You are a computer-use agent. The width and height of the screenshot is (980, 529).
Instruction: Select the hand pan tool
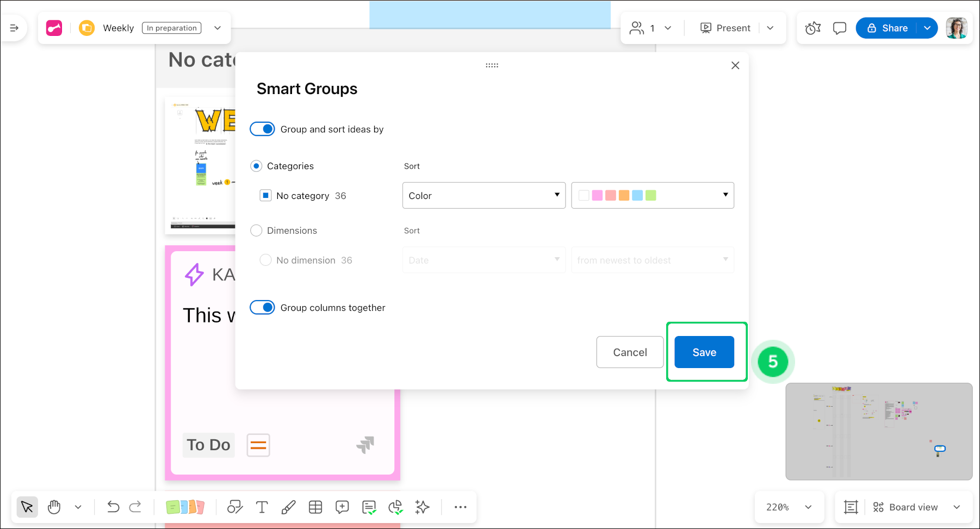tap(54, 507)
